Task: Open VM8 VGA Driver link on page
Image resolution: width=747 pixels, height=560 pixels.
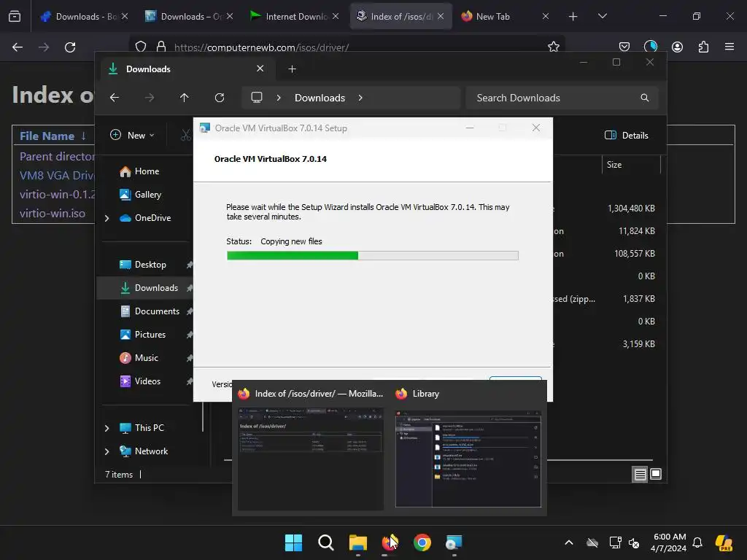Action: coord(57,175)
